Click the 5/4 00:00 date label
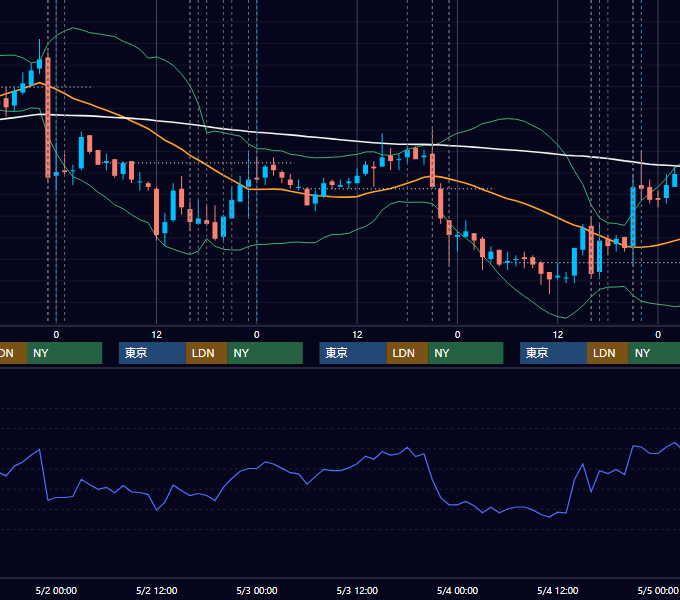 point(457,590)
